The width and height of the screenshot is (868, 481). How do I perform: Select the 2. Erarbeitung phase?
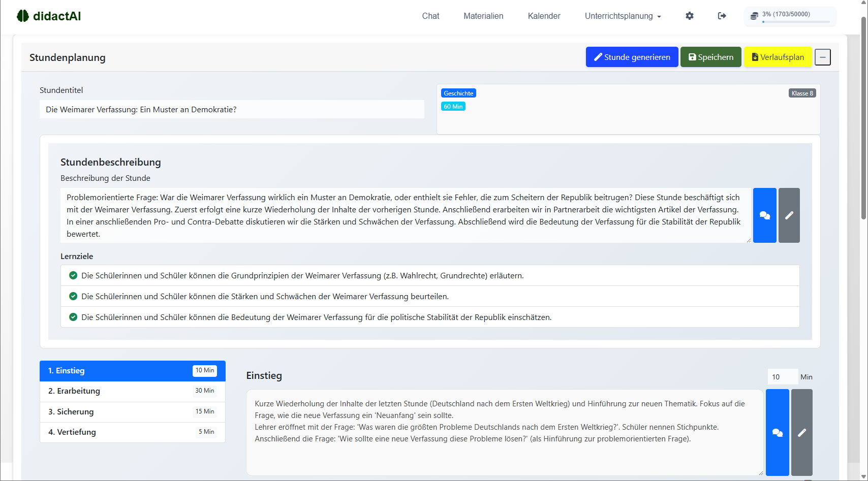point(133,391)
